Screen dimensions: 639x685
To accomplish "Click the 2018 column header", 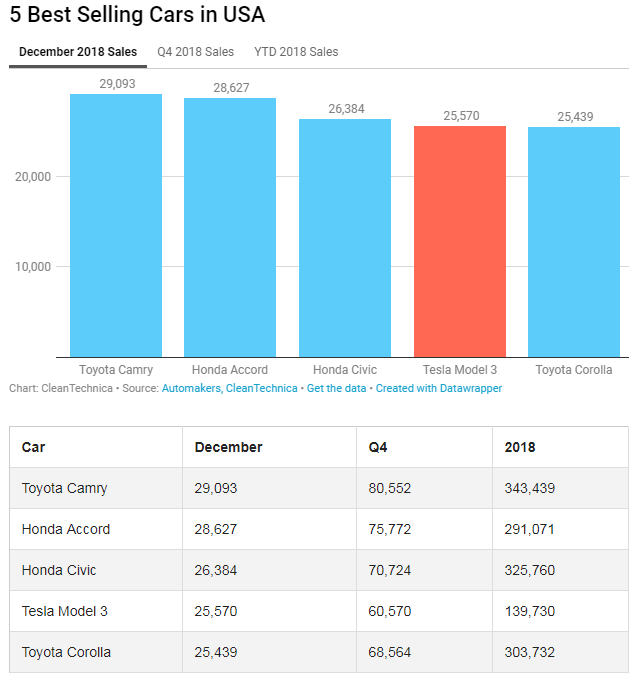I will tap(520, 447).
